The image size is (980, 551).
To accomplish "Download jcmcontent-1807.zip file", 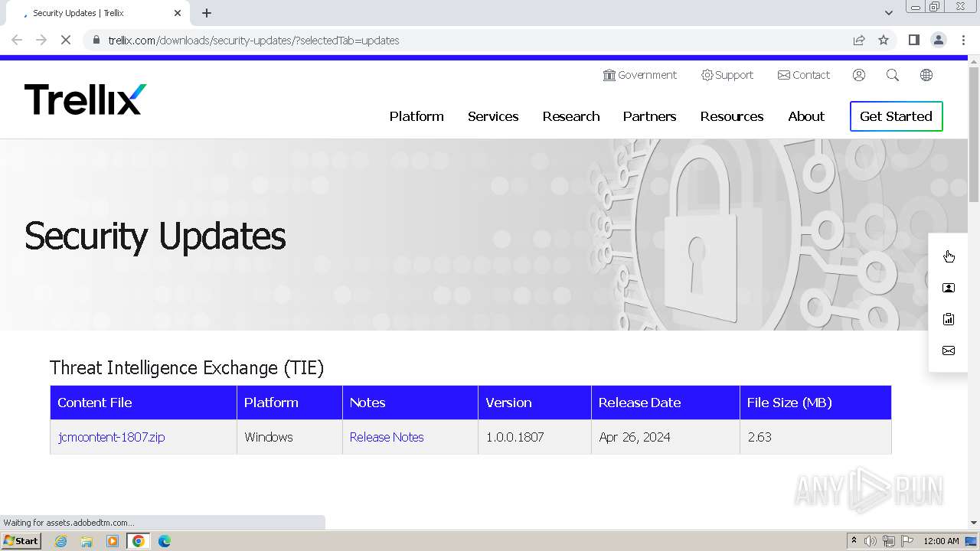I will 112,437.
